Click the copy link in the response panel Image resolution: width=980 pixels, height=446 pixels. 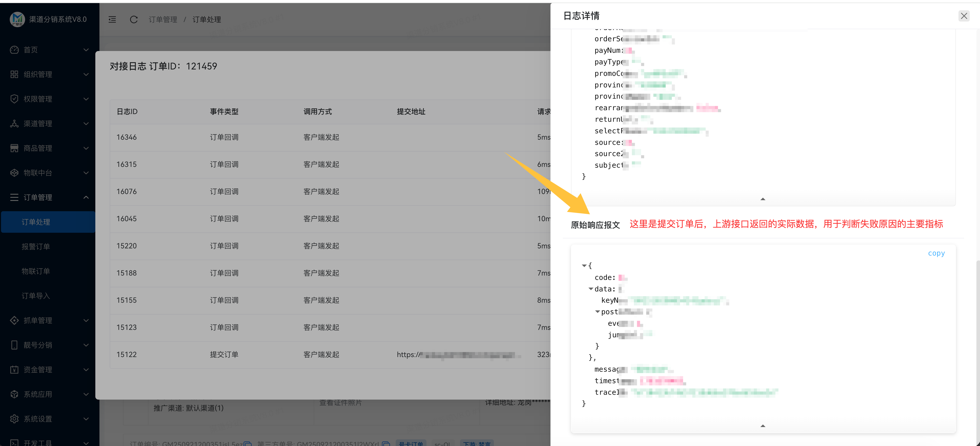936,253
